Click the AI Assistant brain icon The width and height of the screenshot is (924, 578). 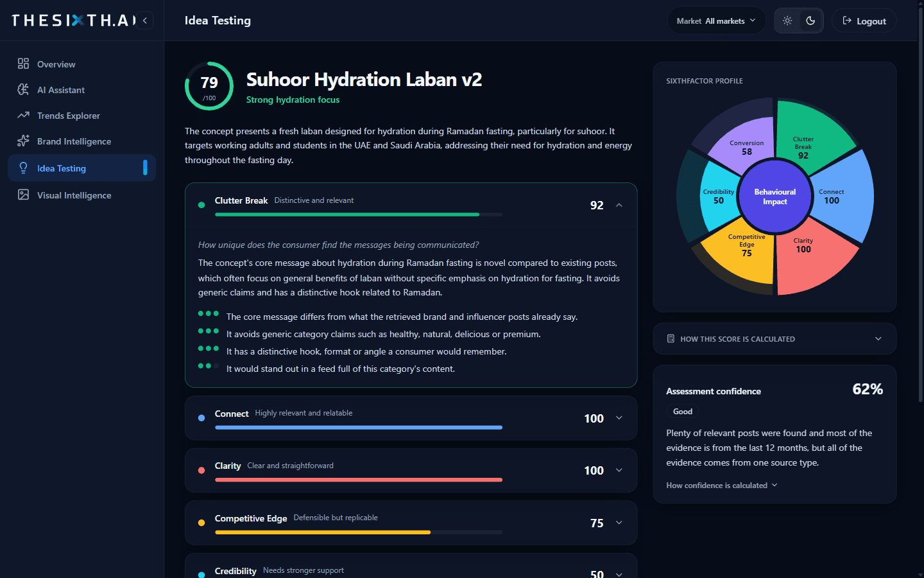(23, 89)
